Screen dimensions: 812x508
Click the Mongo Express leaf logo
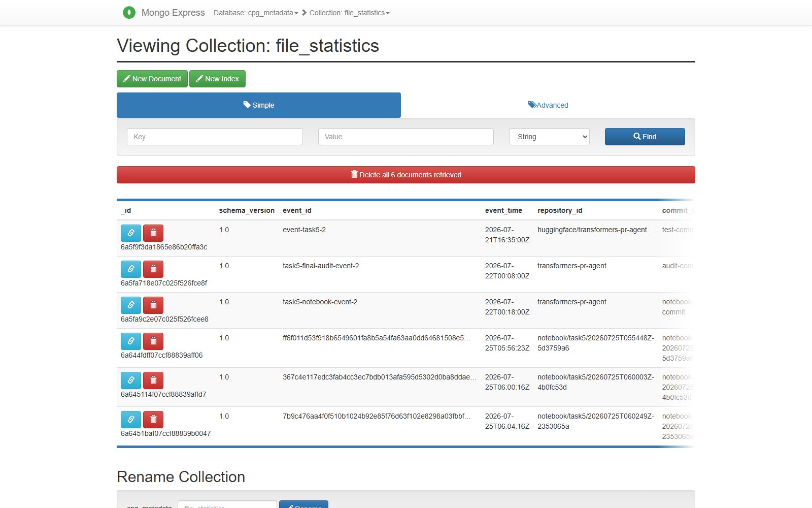tap(129, 13)
